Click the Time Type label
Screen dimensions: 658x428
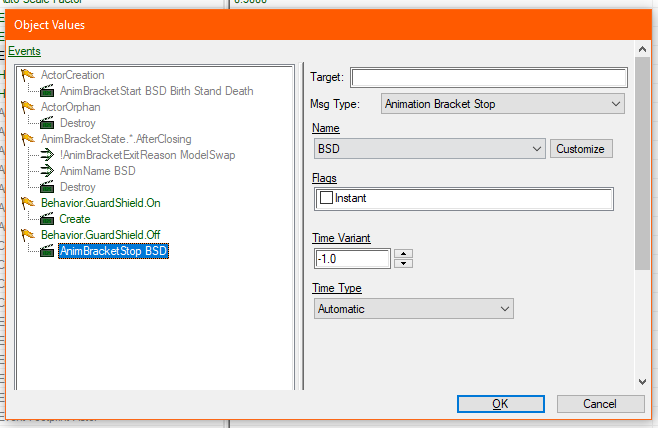337,288
